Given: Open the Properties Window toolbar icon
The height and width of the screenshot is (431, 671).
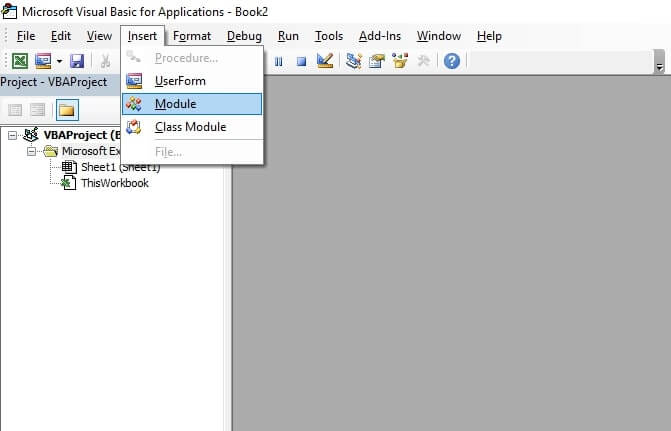Looking at the screenshot, I should [377, 61].
